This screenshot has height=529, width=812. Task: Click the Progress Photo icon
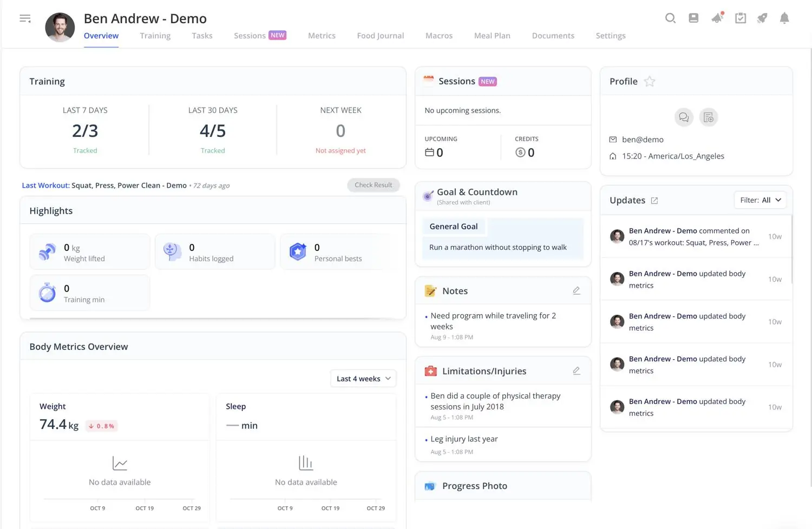pyautogui.click(x=430, y=486)
